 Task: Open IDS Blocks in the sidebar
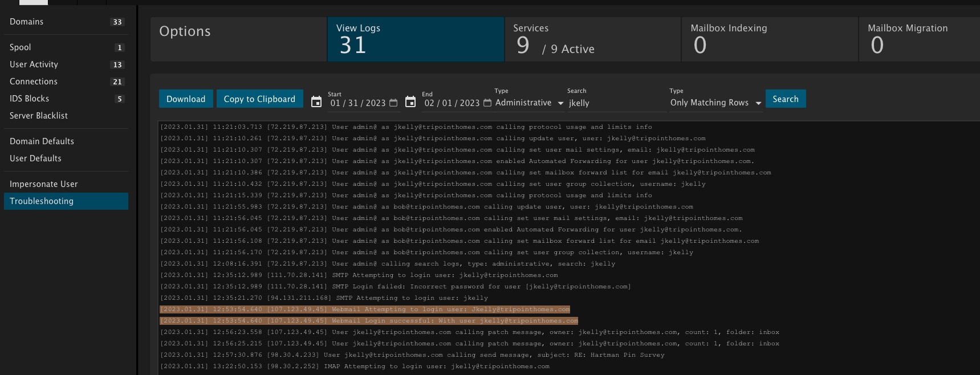tap(29, 99)
